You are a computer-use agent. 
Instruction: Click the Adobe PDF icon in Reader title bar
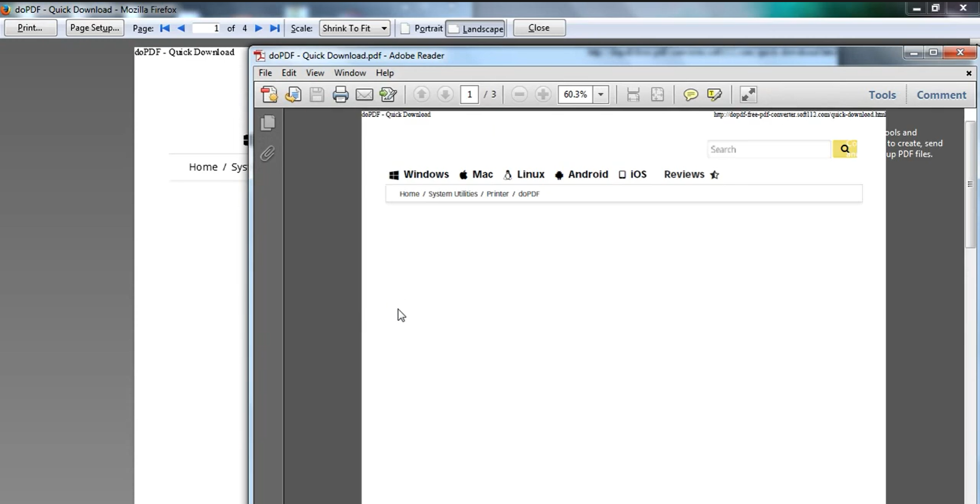260,56
